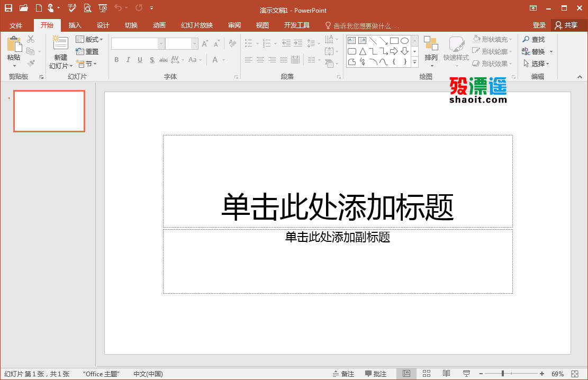Toggle center text alignment
The width and height of the screenshot is (588, 380).
(x=260, y=60)
